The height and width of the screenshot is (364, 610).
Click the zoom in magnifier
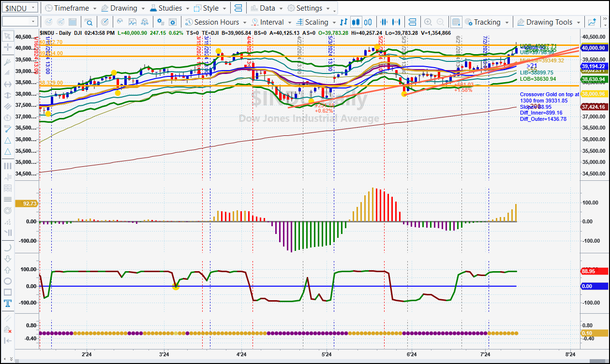[428, 22]
